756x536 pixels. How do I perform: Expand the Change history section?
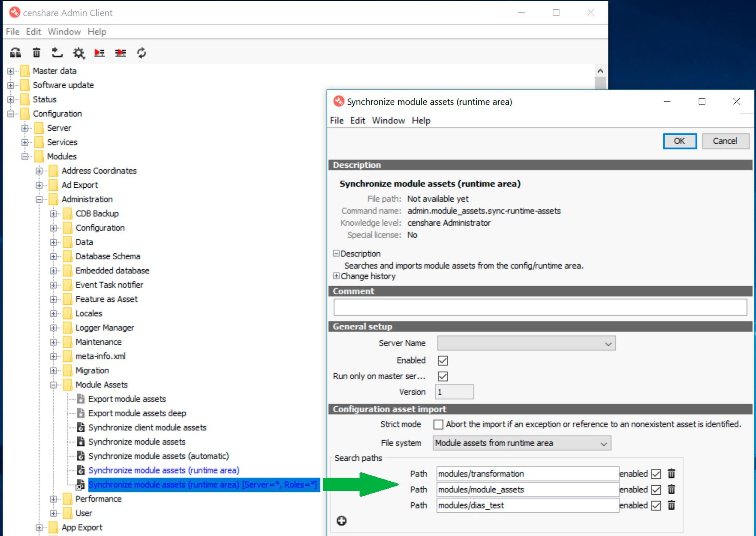336,276
